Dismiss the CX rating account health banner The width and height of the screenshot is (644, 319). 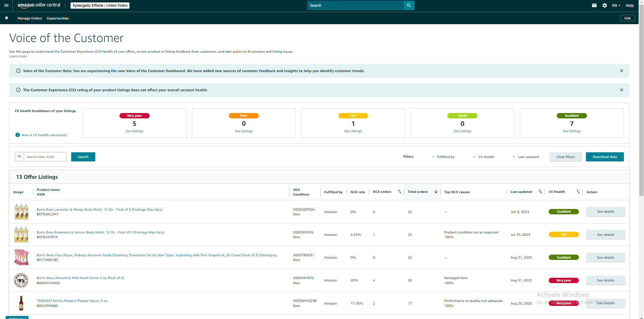tap(622, 90)
